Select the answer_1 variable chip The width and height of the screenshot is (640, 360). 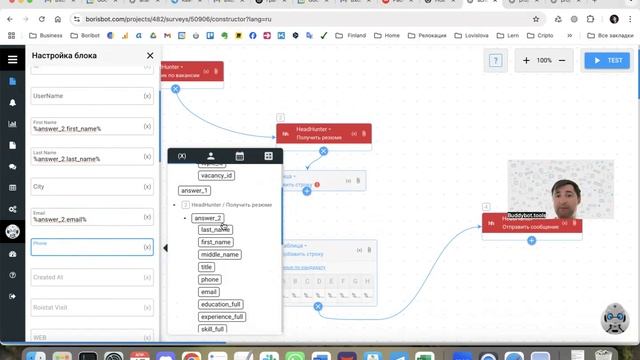(x=194, y=191)
